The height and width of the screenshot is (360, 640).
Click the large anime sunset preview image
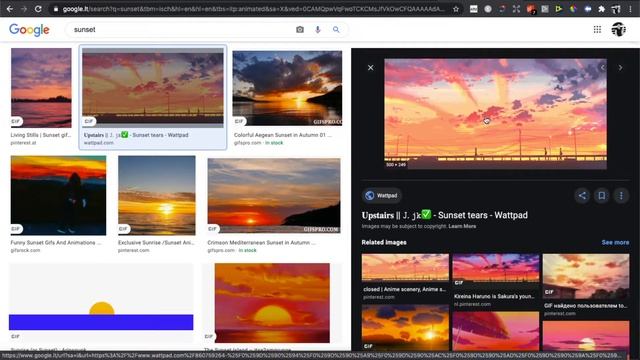tap(496, 114)
